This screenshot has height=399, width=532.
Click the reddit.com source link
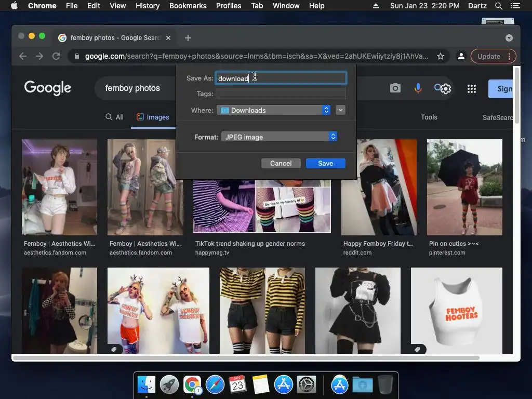click(x=357, y=253)
